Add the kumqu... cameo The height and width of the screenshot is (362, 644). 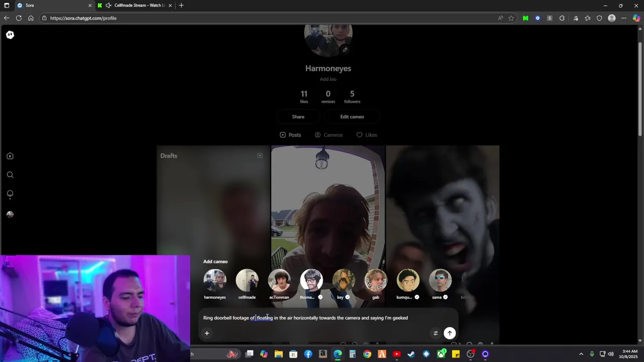coord(408,285)
